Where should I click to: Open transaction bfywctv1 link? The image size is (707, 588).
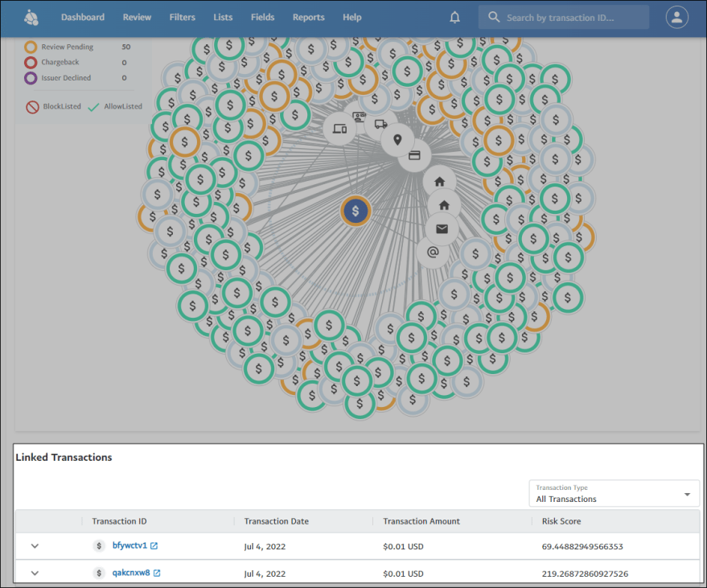tap(129, 546)
